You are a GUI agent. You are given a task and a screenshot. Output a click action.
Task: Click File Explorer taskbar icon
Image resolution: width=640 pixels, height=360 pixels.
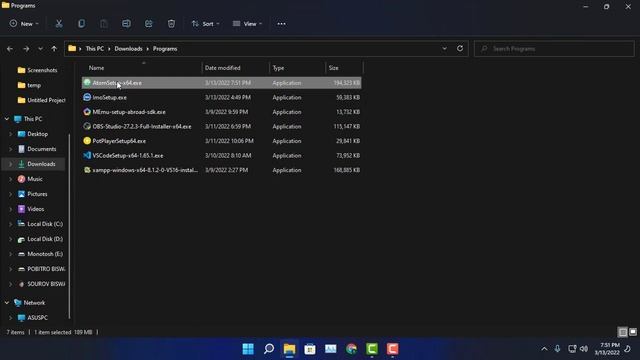(x=289, y=349)
